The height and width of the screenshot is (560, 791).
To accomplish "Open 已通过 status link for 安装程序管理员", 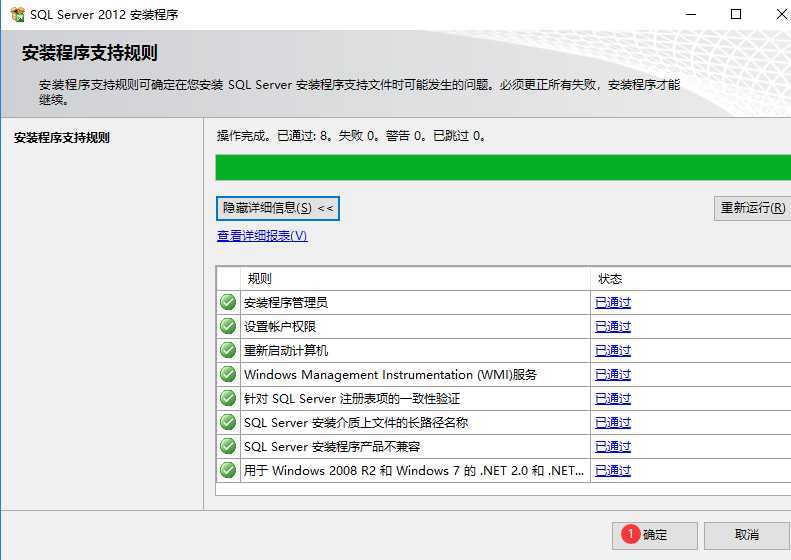I will 613,303.
